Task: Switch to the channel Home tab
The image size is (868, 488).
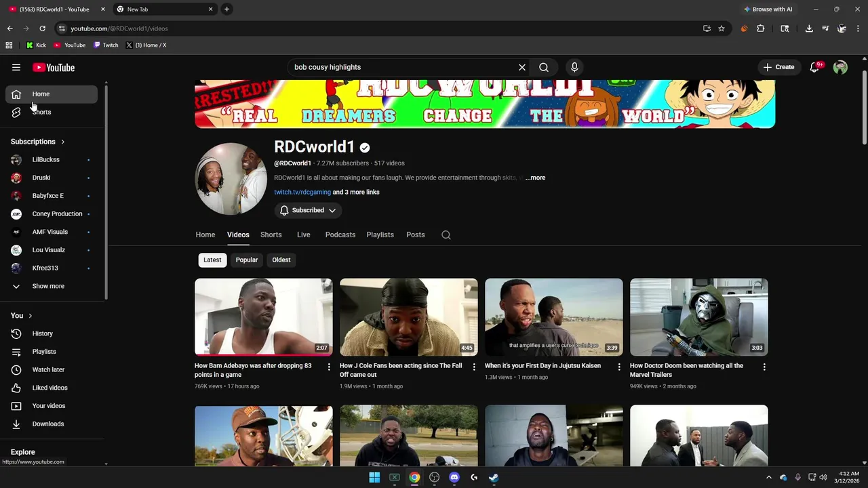Action: pyautogui.click(x=205, y=235)
